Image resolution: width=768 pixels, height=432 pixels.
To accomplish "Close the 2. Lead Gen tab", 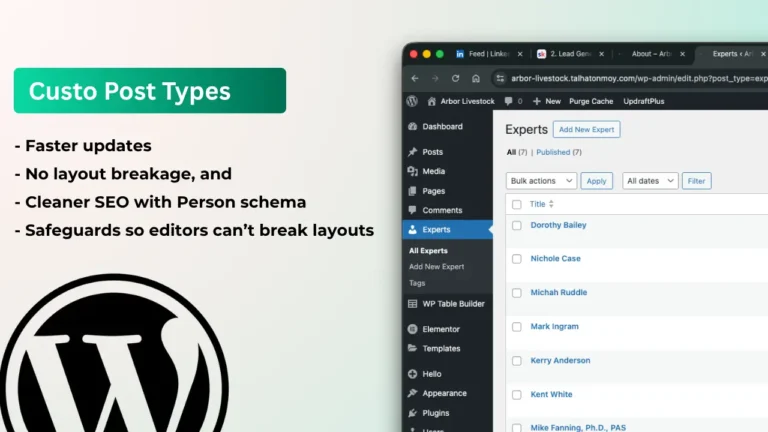I will click(601, 54).
